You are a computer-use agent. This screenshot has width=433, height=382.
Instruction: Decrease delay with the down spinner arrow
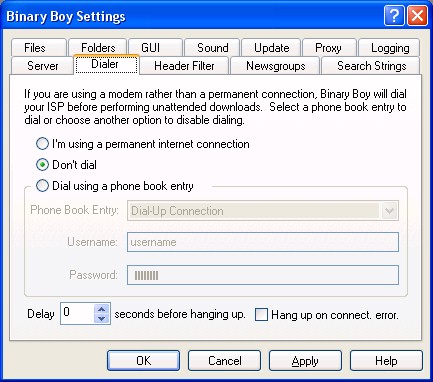[102, 318]
